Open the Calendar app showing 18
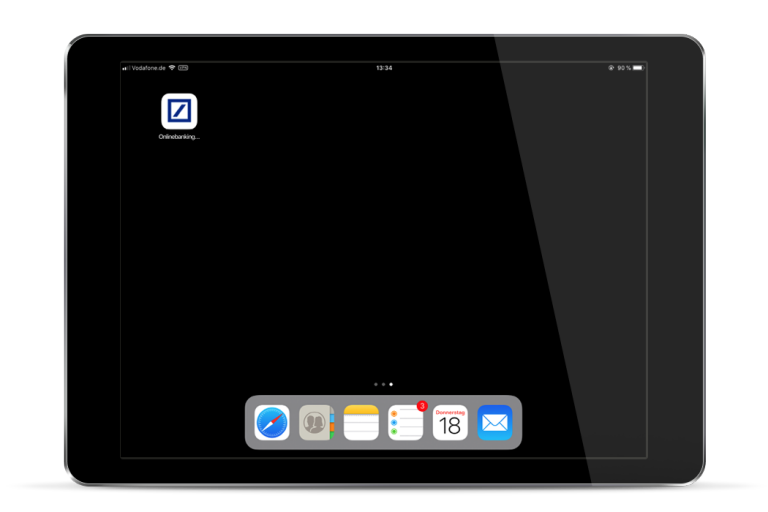This screenshot has height=512, width=768. coord(450,422)
